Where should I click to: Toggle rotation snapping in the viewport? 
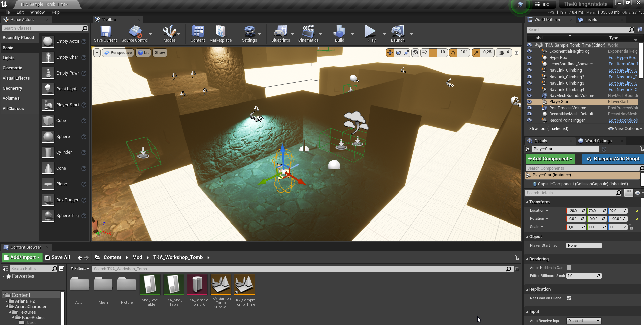(x=453, y=53)
